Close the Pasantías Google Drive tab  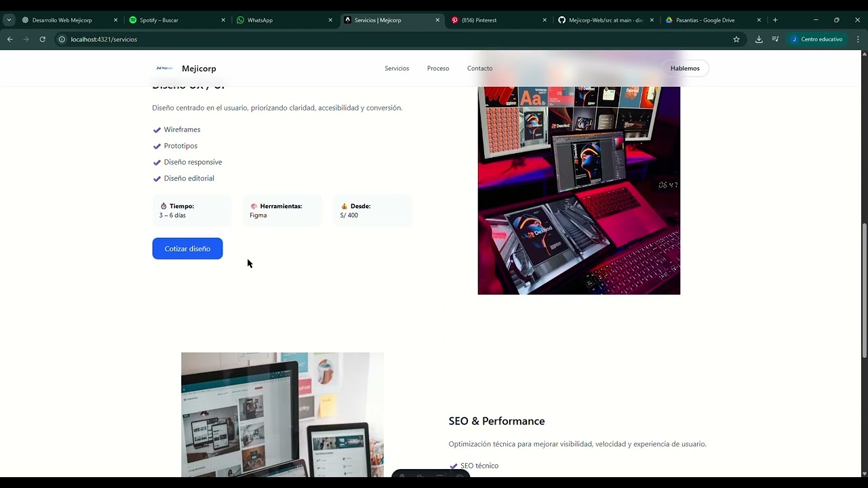[x=759, y=20]
